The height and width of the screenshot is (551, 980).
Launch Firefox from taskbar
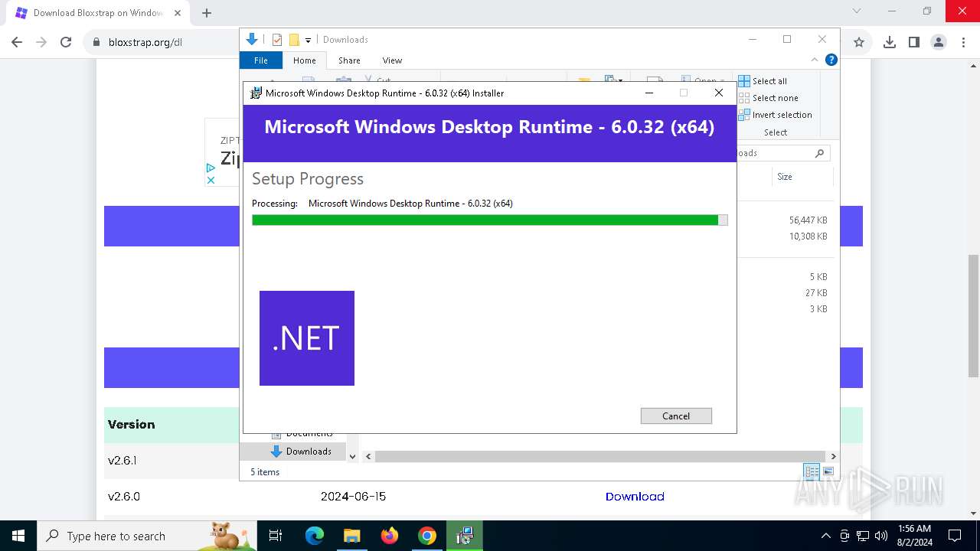(x=389, y=536)
